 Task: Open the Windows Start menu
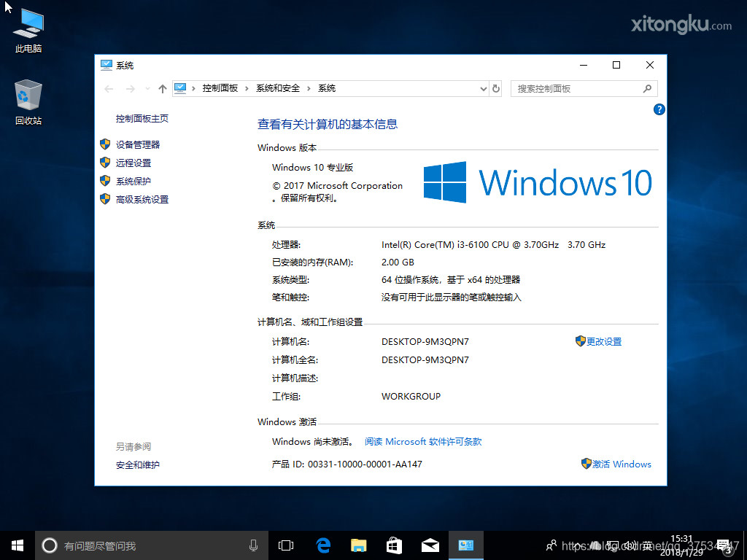coord(18,545)
